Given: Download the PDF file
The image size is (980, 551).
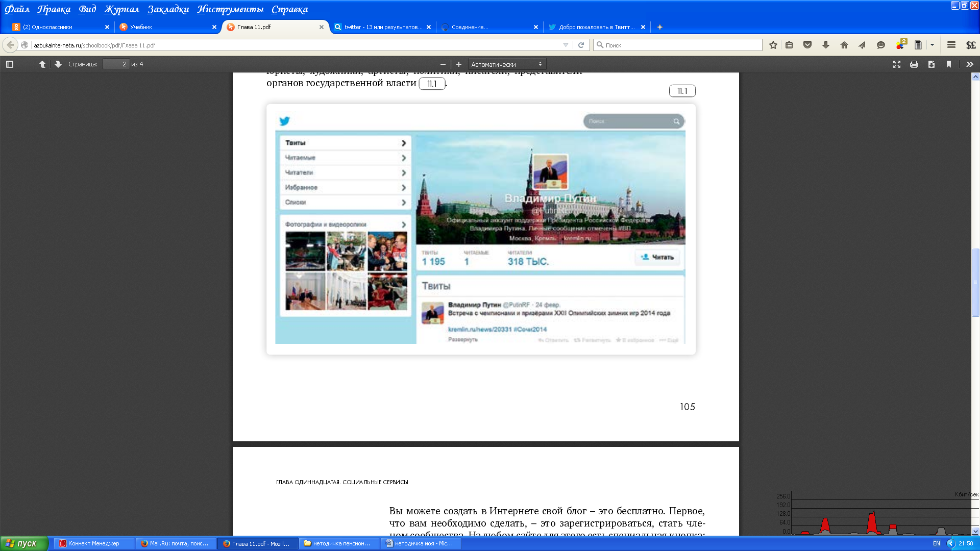Looking at the screenshot, I should click(x=932, y=64).
